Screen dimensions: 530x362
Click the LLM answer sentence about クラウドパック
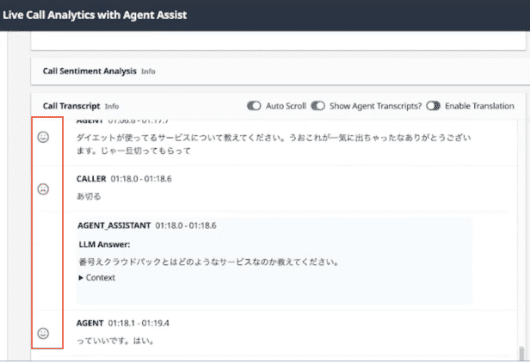[x=209, y=262]
